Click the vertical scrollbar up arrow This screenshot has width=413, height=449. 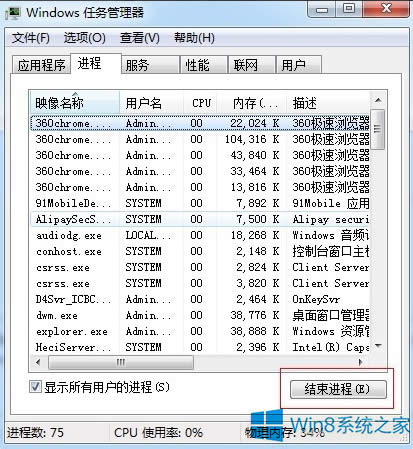(378, 100)
